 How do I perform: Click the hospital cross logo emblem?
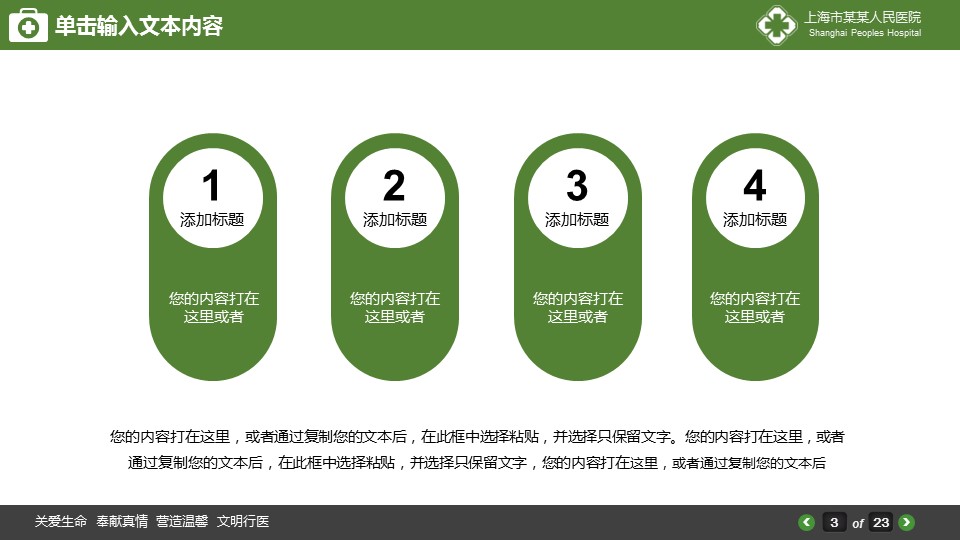point(775,26)
